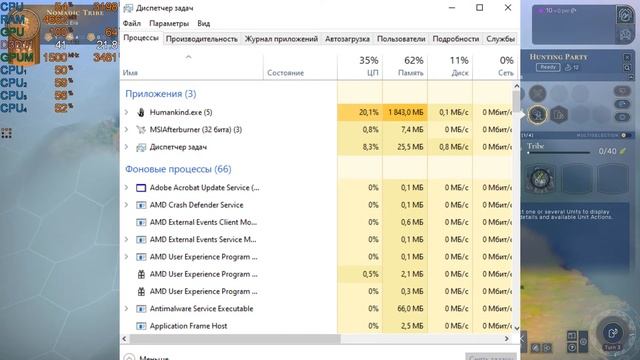
Task: Switch to the Журнал приложений tab
Action: click(x=281, y=39)
